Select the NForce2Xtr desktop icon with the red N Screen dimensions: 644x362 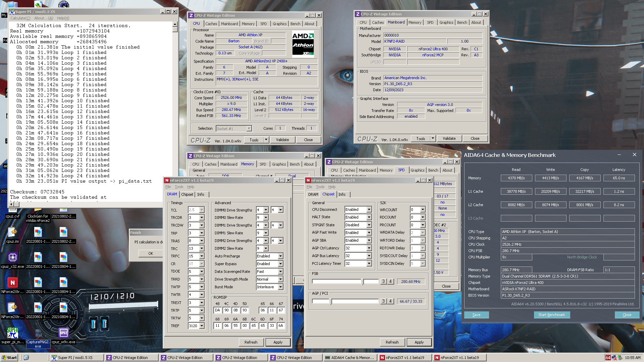pos(12,285)
